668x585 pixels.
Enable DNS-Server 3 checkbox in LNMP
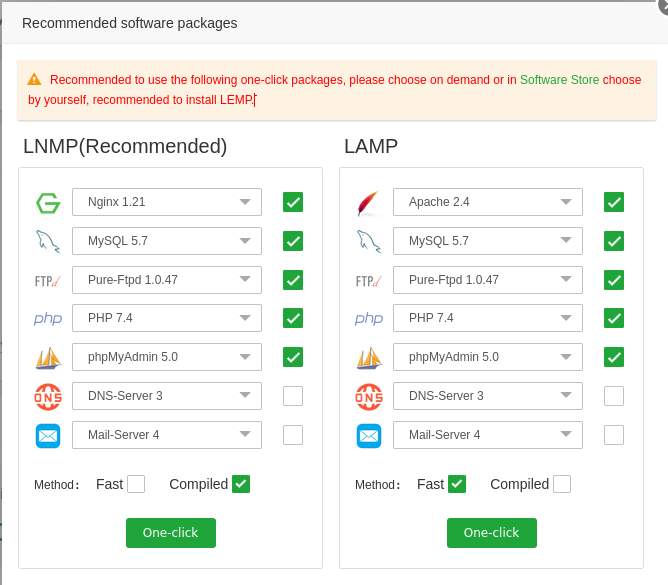coord(293,396)
